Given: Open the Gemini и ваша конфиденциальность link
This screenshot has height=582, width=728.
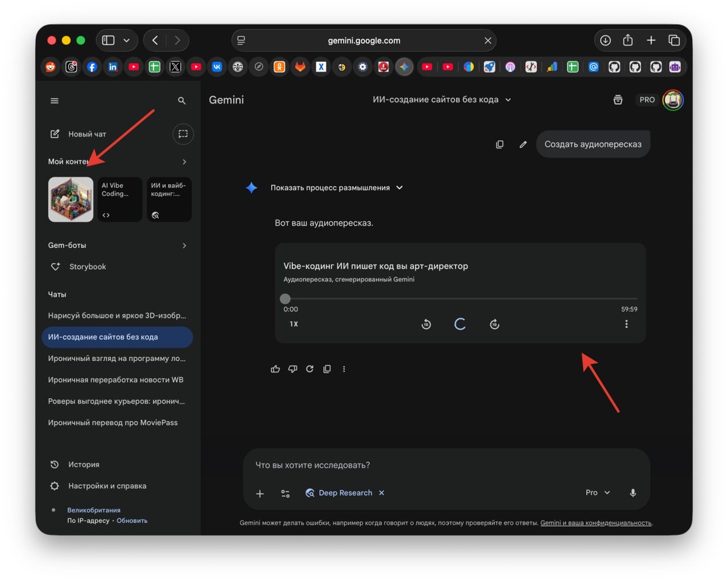Looking at the screenshot, I should (596, 523).
